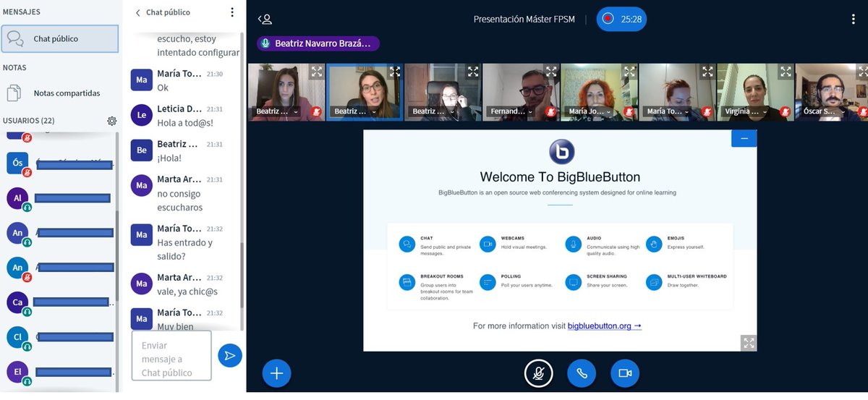Screen dimensions: 868x400
Task: Open the Chat público conversation in sidebar
Action: coord(60,39)
